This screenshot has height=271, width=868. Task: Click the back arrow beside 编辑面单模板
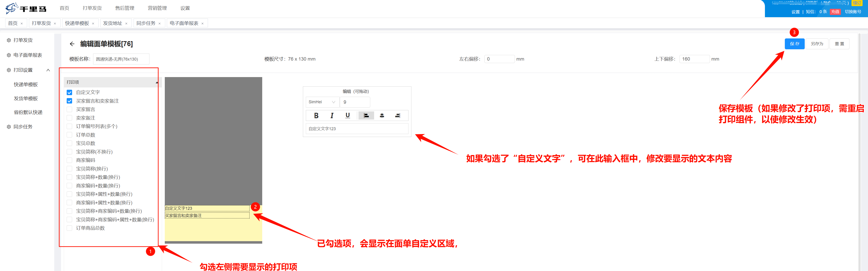[x=72, y=44]
